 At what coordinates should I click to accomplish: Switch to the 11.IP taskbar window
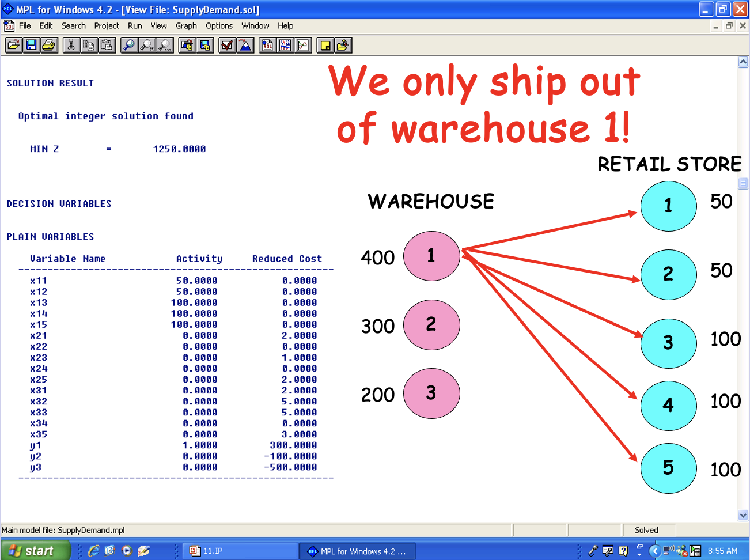(x=240, y=550)
